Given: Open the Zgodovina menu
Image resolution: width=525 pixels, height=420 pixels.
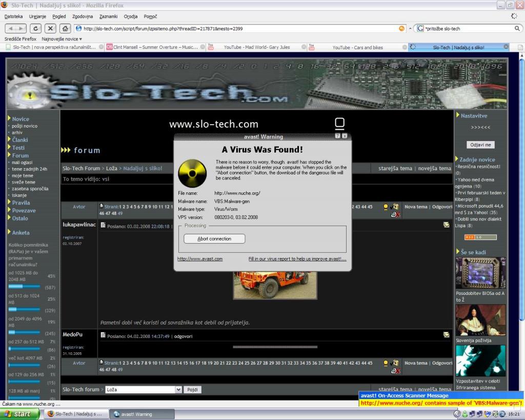Looking at the screenshot, I should tap(83, 16).
